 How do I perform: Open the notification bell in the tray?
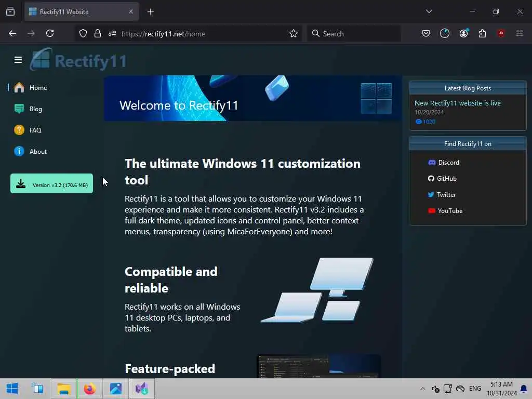(524, 389)
